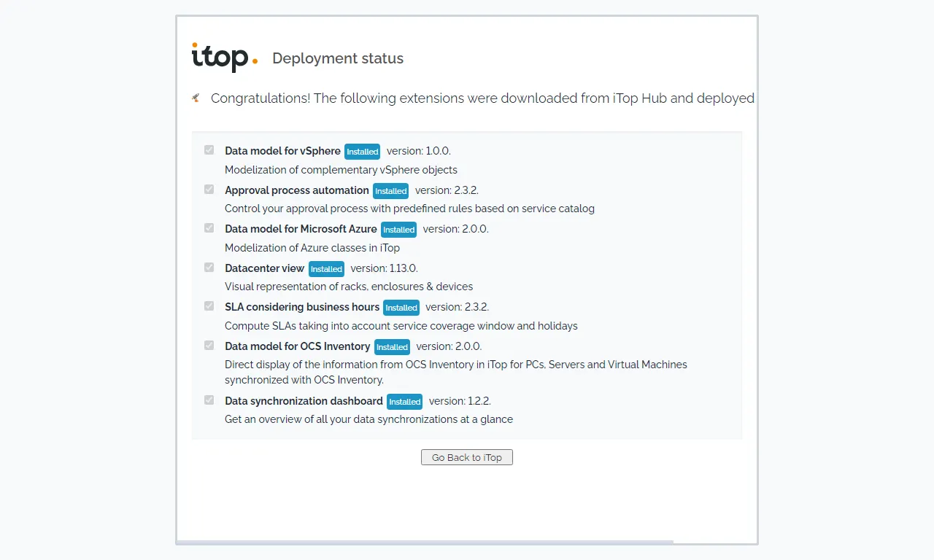
Task: Click the 'Data model for Microsoft Azure' title
Action: click(301, 229)
